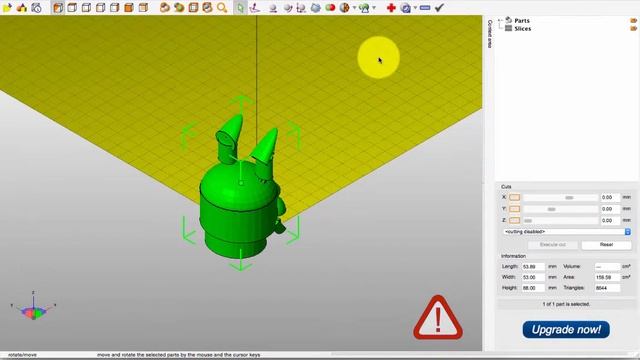Open the dropdown arrow beside brown sphere icon
This screenshot has width=640, height=360.
tap(354, 7)
